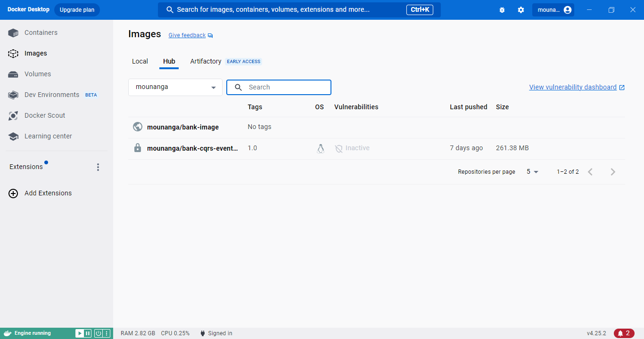Click the CPU 0.25% status
Screen dimensions: 644x339
[x=175, y=333]
